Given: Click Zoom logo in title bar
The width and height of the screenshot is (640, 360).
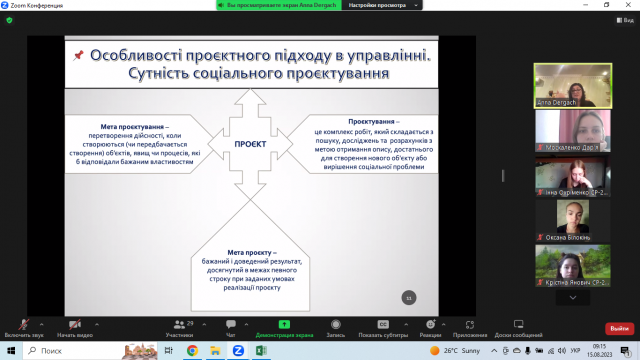Looking at the screenshot, I should 4,5.
